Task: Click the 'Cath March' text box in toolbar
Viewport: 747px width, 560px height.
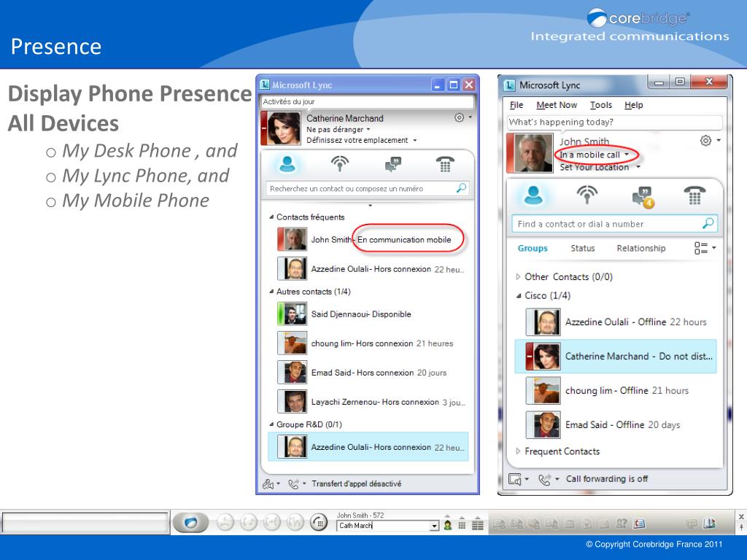Action: pyautogui.click(x=384, y=526)
